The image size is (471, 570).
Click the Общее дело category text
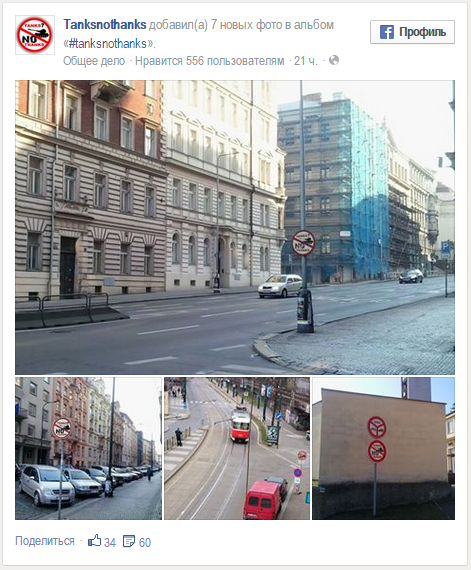(x=94, y=61)
